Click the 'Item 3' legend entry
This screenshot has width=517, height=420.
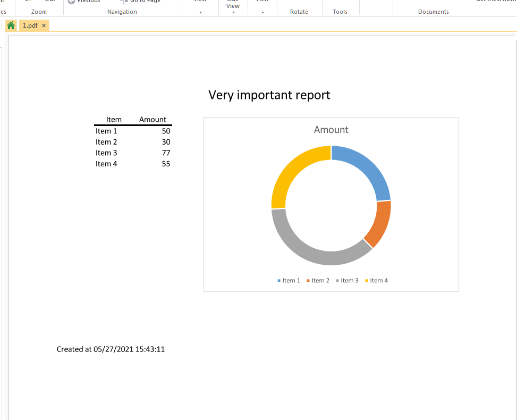pyautogui.click(x=347, y=280)
